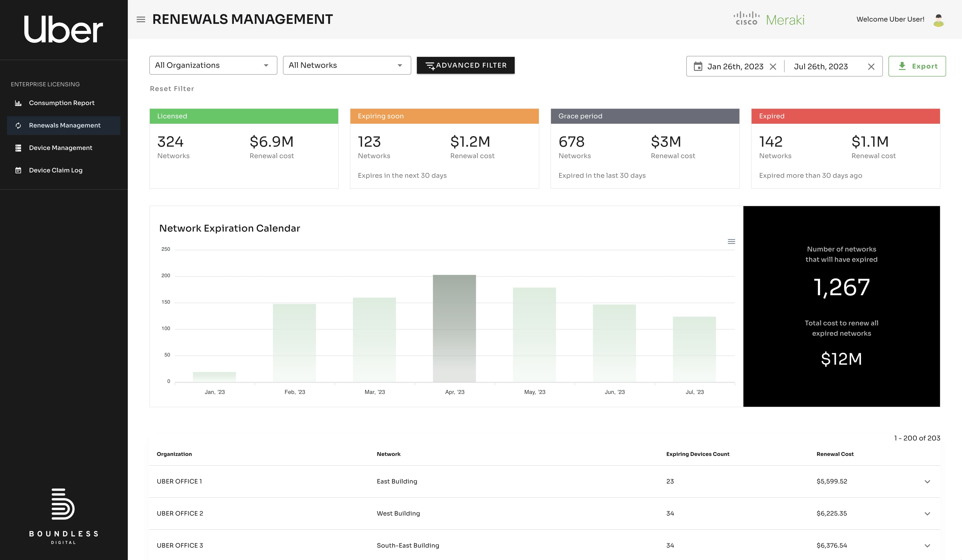The height and width of the screenshot is (560, 962).
Task: Clear the Jul 26th, 2023 end date
Action: (x=871, y=67)
